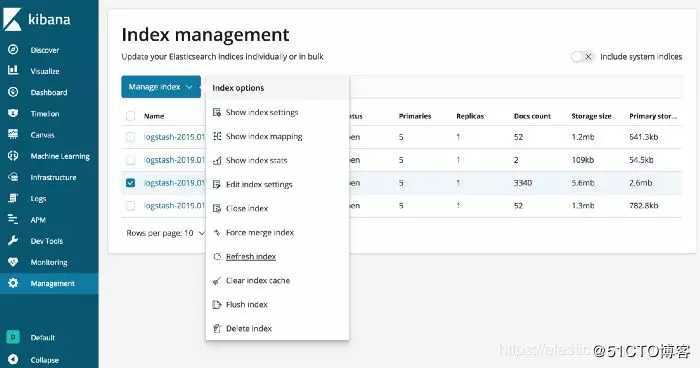Sort by the Name column header

point(154,116)
